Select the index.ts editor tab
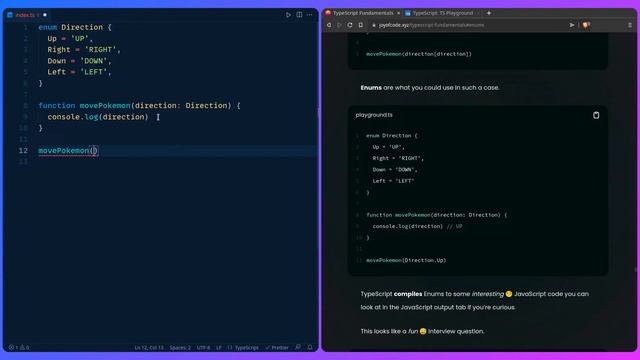This screenshot has width=640, height=360. pyautogui.click(x=27, y=15)
